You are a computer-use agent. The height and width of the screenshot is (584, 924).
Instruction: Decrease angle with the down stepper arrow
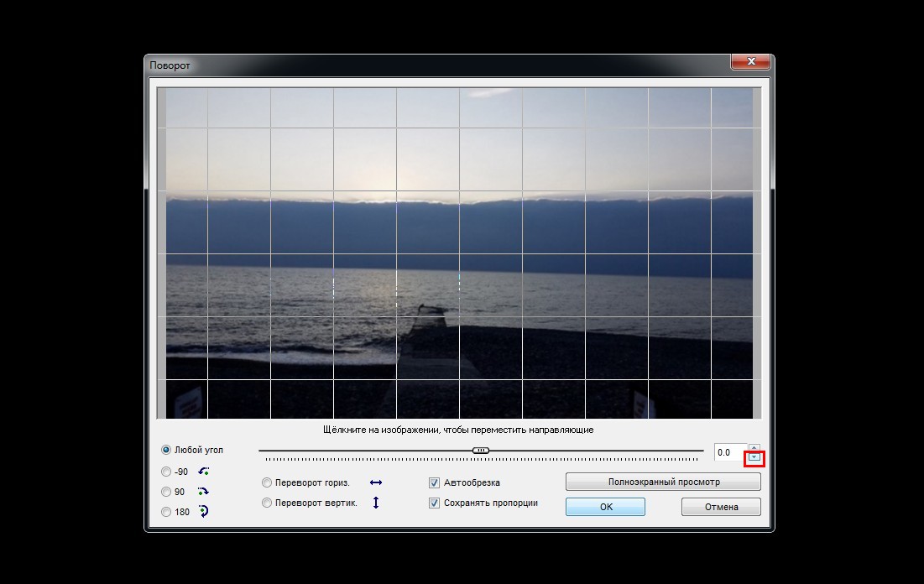coord(754,457)
